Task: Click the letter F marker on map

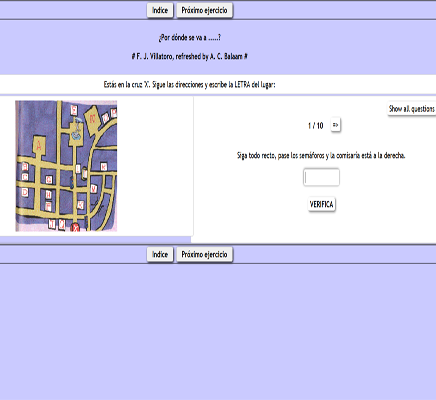Action: (48, 206)
